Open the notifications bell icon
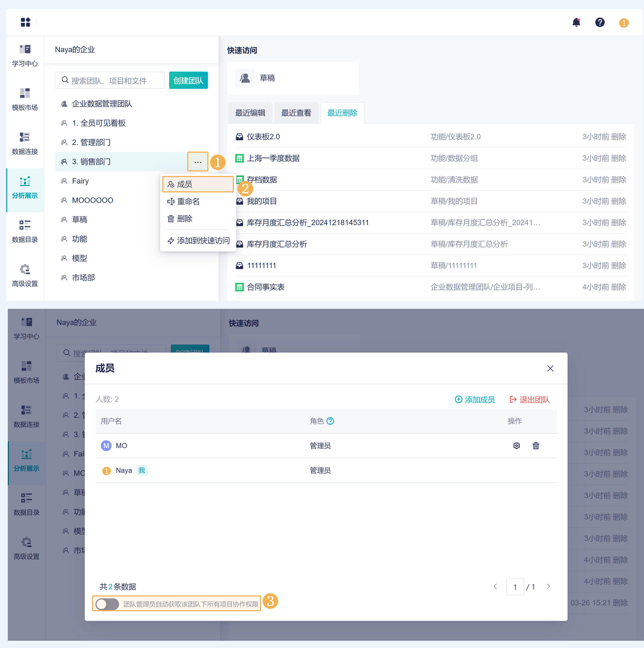This screenshot has width=644, height=648. (x=576, y=23)
